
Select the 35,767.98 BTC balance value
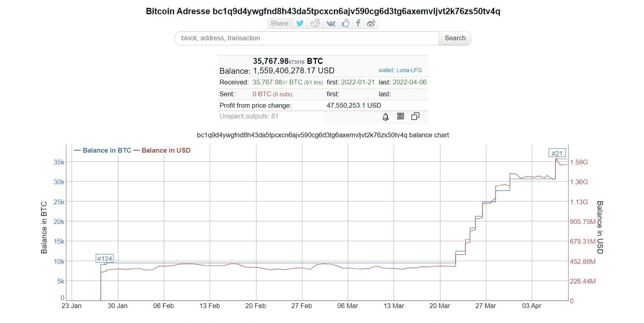[x=288, y=61]
